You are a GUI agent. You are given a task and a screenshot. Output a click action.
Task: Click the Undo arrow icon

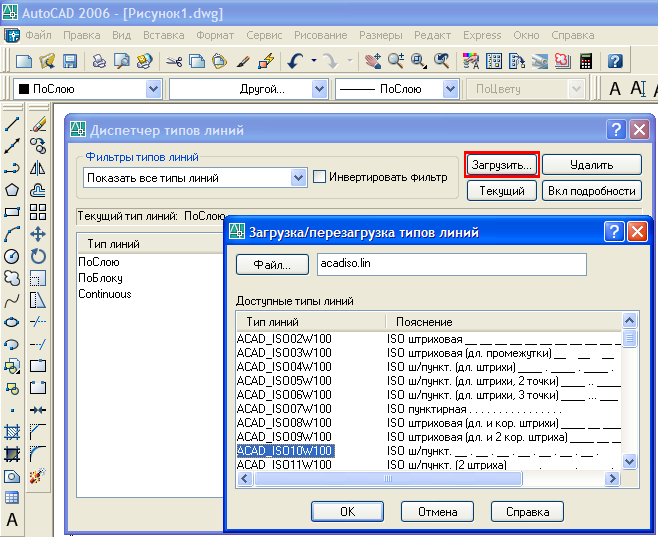tap(296, 61)
